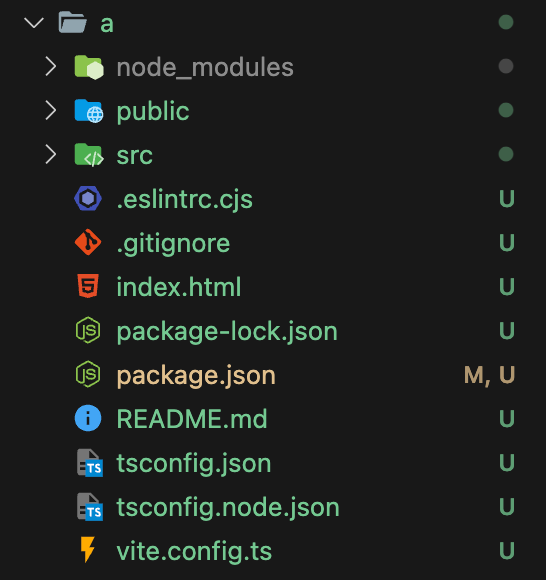Click the green status dot on src
The image size is (546, 580).
coord(506,154)
